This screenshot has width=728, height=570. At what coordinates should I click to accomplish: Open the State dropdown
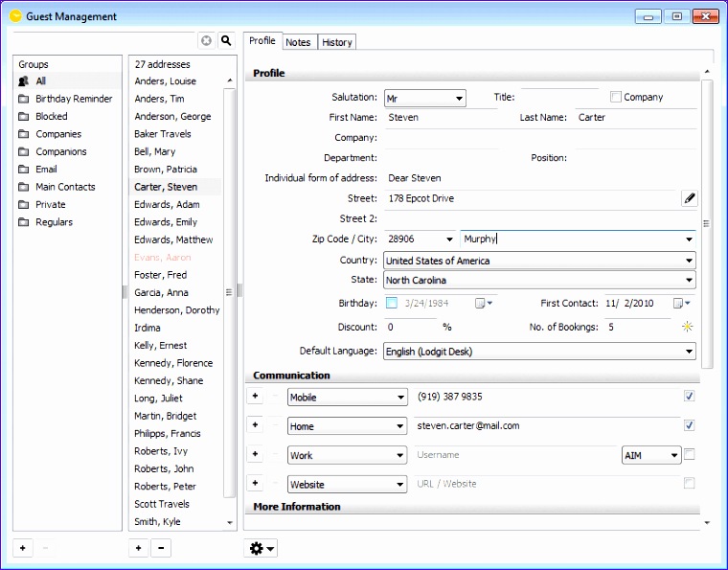(539, 280)
